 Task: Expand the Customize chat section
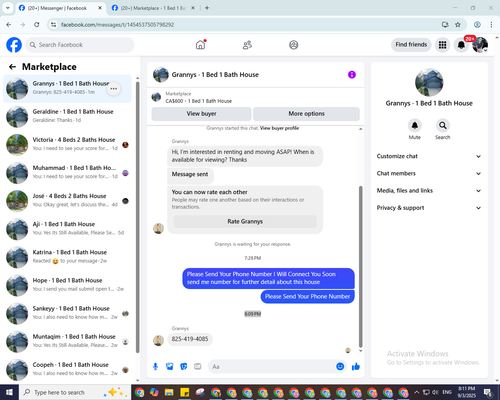pyautogui.click(x=429, y=156)
